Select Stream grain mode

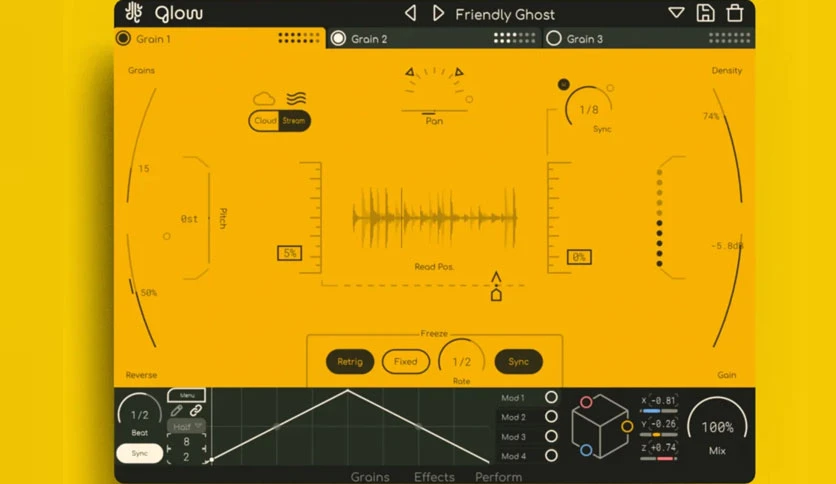click(294, 121)
